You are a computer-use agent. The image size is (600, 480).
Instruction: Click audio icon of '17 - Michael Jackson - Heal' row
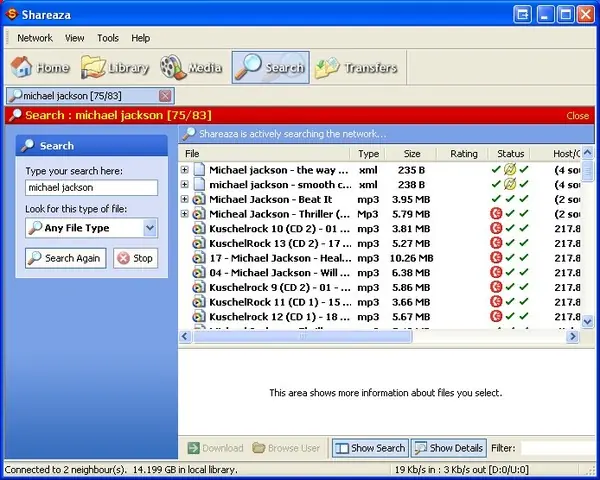[x=199, y=258]
